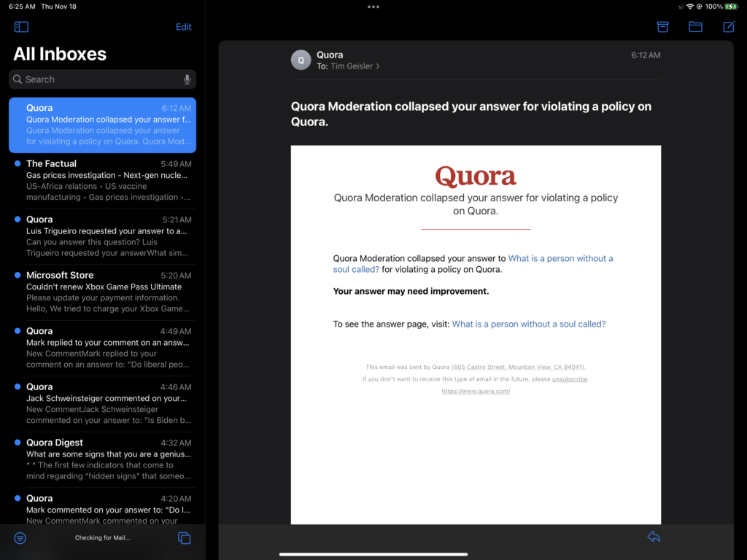Open the Quora Digest email
This screenshot has height=560, width=747.
pyautogui.click(x=102, y=459)
